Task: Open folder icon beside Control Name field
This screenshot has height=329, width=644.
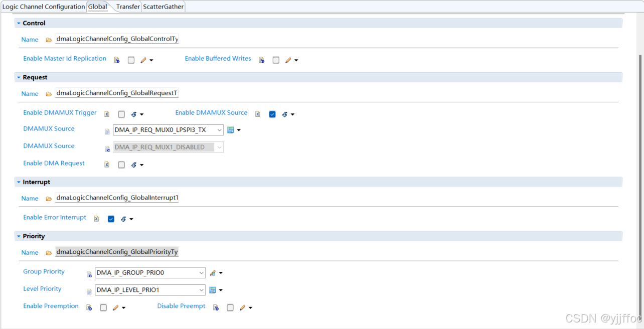Action: [x=49, y=40]
